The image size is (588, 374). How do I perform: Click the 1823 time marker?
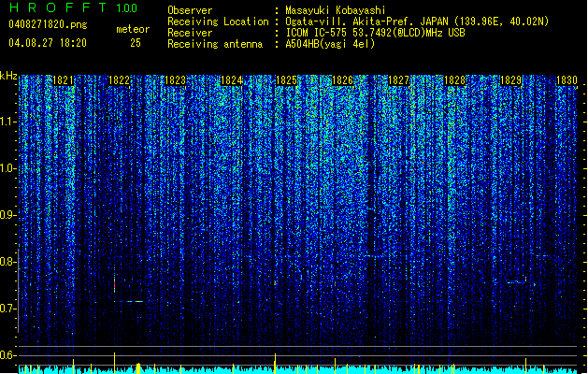tap(175, 80)
